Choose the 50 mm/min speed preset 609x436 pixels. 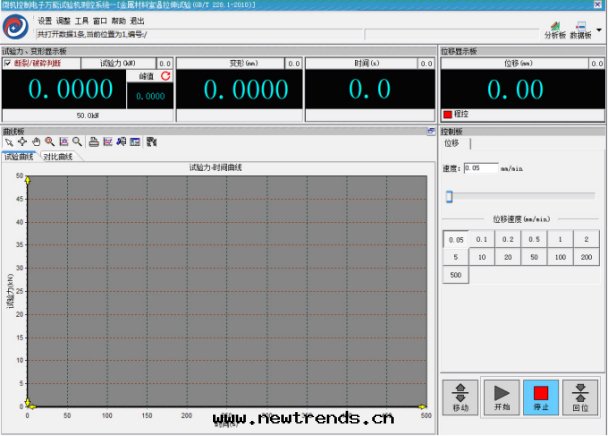point(536,257)
